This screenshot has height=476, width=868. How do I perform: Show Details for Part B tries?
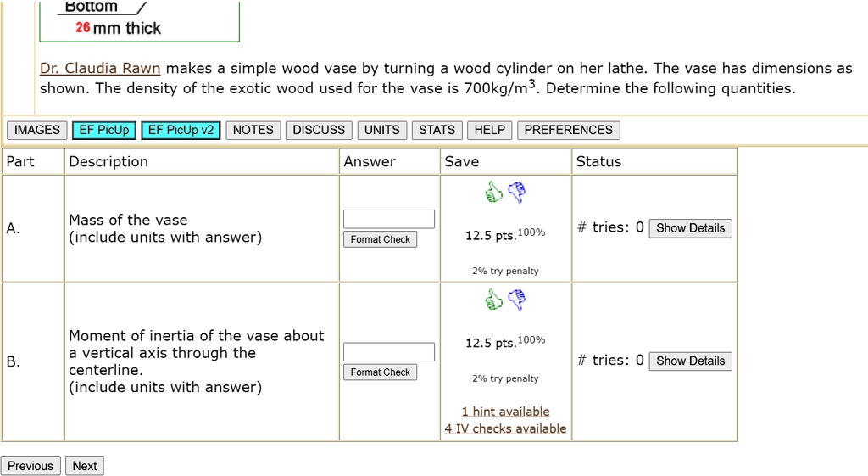[x=690, y=361]
